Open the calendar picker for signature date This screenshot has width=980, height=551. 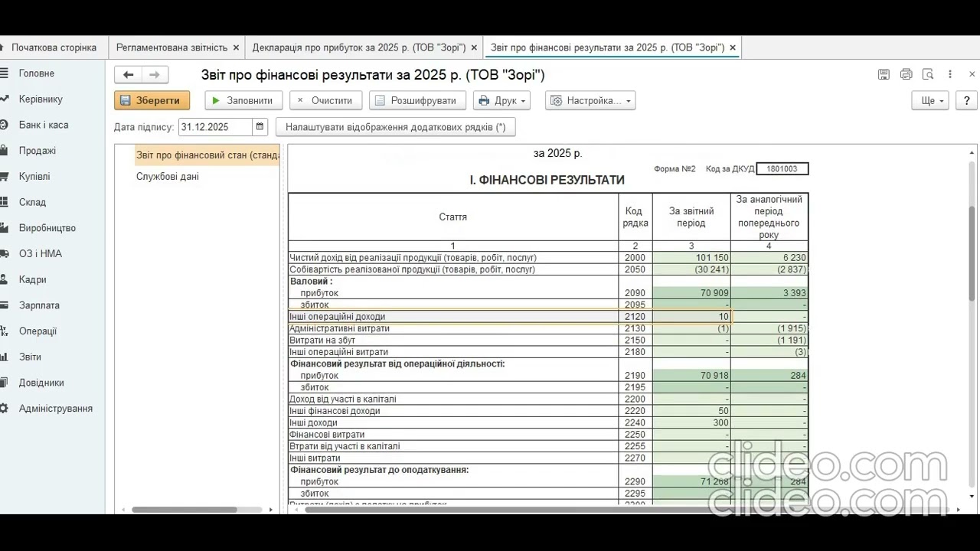pyautogui.click(x=260, y=127)
